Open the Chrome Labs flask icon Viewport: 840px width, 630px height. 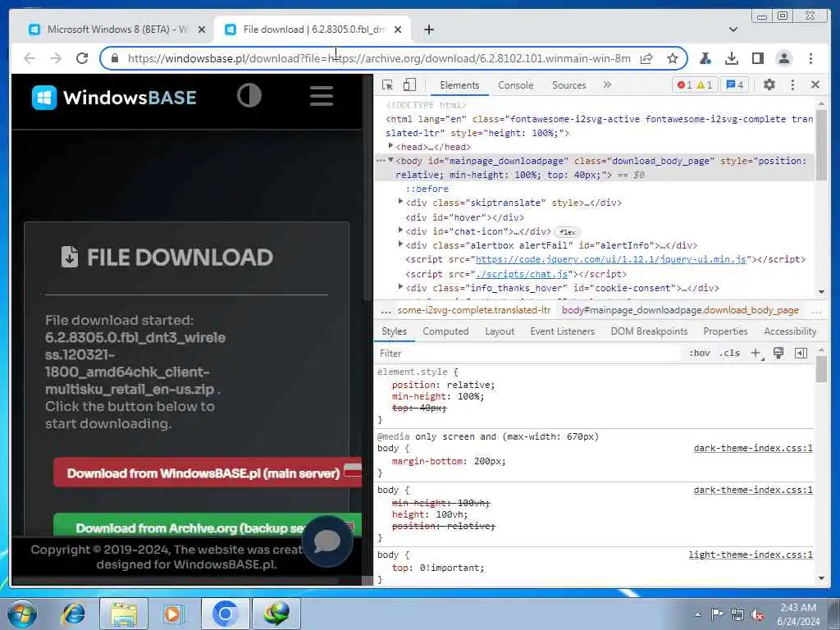705,58
